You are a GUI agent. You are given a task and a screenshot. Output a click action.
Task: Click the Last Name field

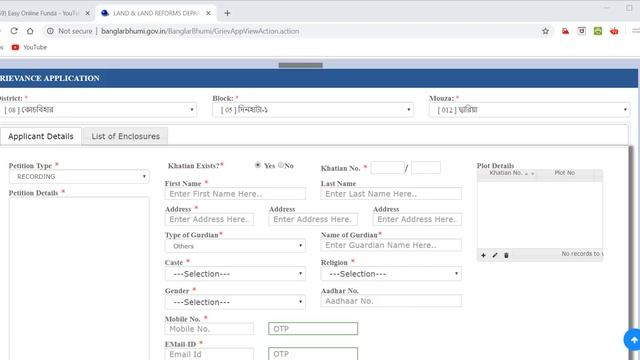[x=391, y=193]
